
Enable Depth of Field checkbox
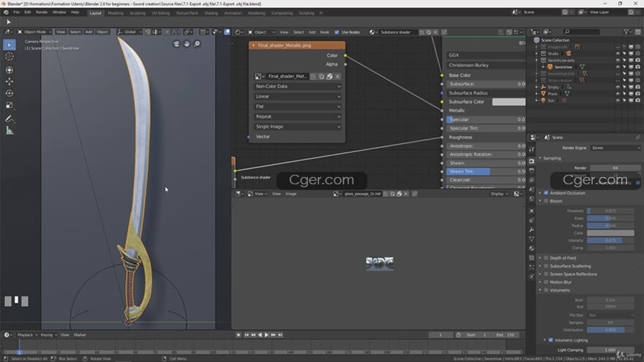(x=546, y=257)
